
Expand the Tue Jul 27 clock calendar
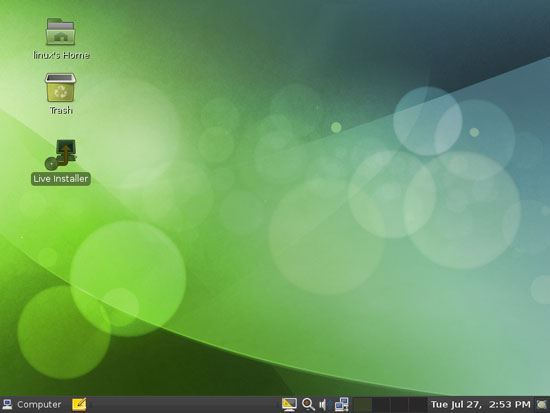481,405
